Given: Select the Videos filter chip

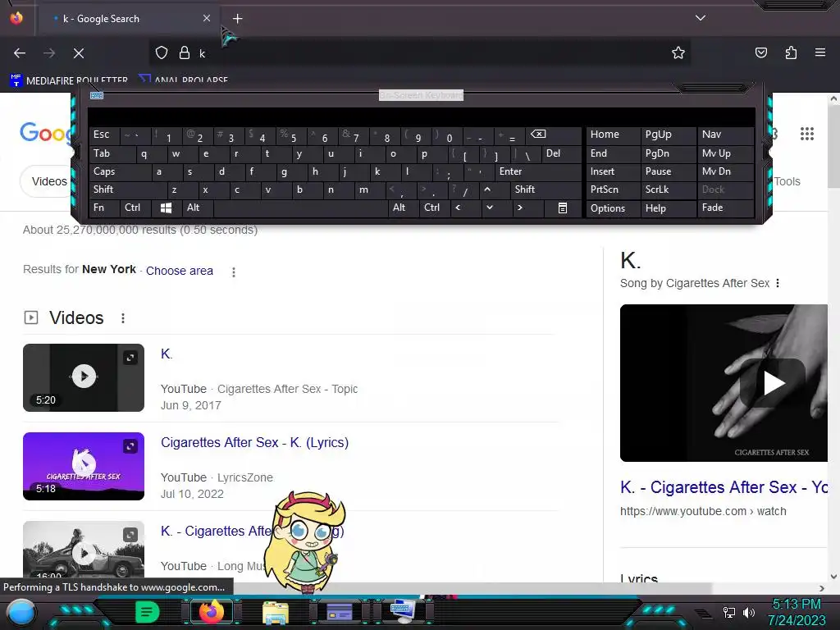Looking at the screenshot, I should pos(47,181).
